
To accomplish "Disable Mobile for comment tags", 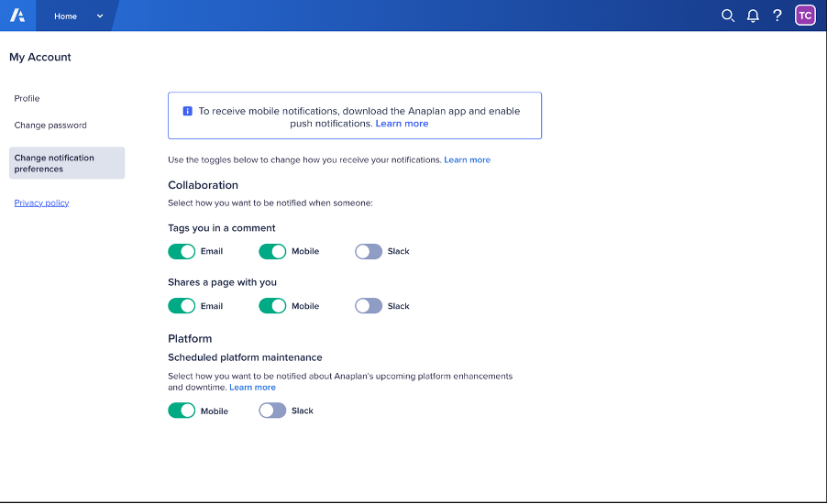I will (272, 251).
